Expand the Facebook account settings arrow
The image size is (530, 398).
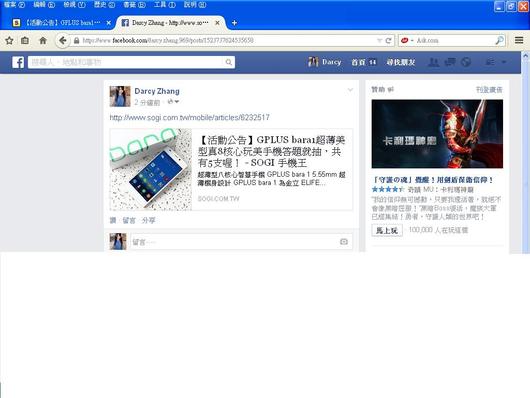point(504,62)
